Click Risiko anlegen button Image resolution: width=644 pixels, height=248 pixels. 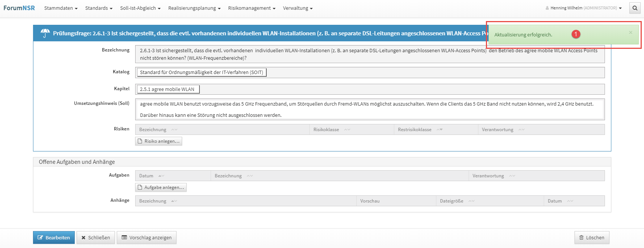158,141
